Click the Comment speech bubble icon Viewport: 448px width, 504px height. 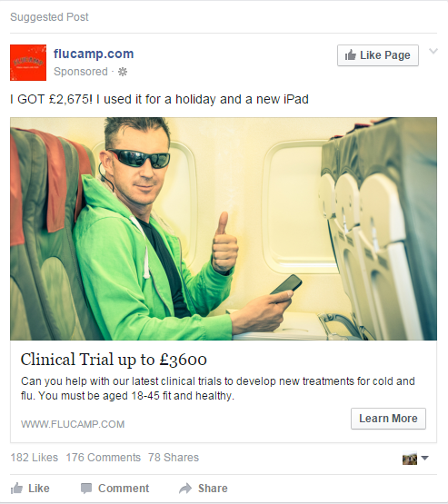pos(86,489)
